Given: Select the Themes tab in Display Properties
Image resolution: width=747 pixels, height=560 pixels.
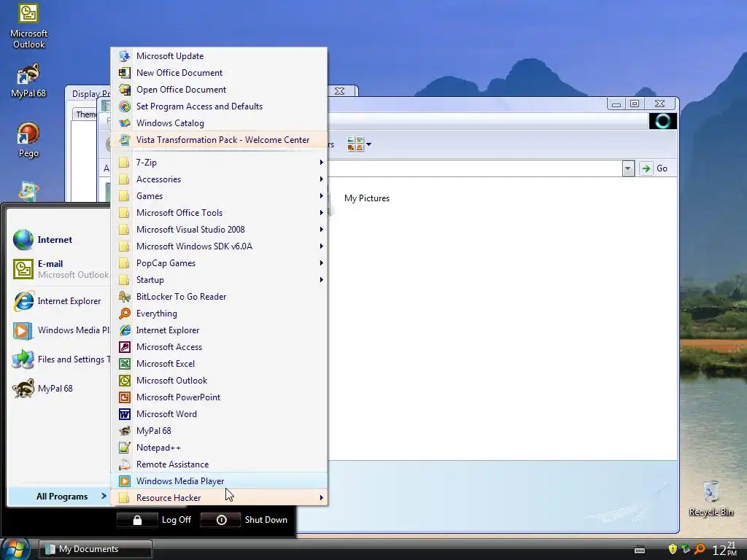Looking at the screenshot, I should [86, 114].
